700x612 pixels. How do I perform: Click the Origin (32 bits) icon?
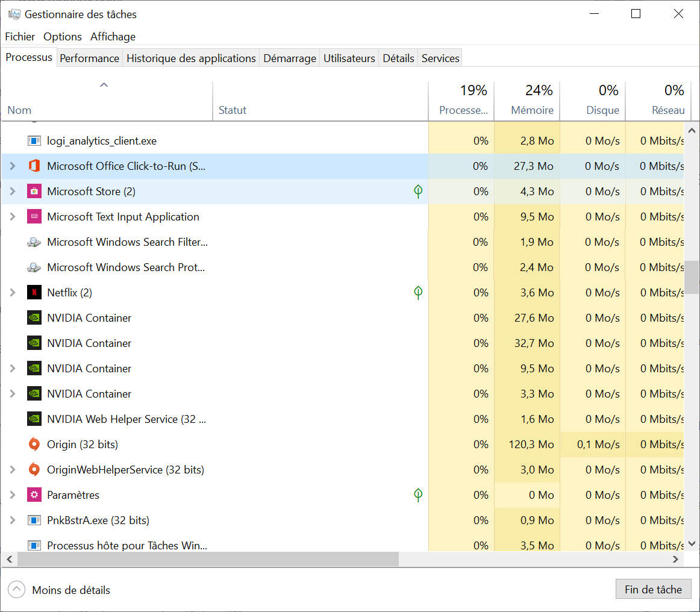[34, 445]
